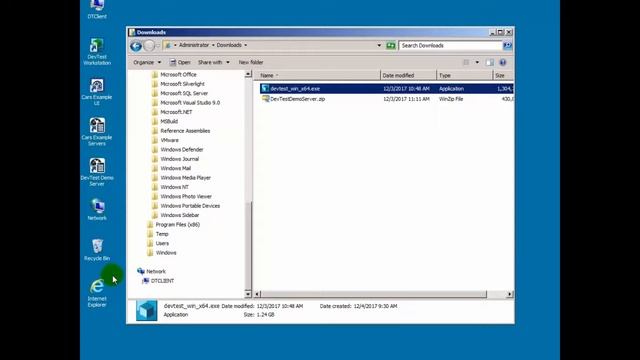Click the green refresh button by address bar
640x360 pixels.
[x=391, y=45]
